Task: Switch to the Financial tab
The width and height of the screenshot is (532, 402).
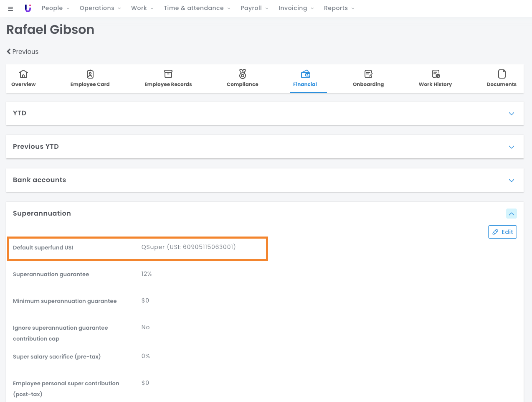Action: pyautogui.click(x=305, y=79)
